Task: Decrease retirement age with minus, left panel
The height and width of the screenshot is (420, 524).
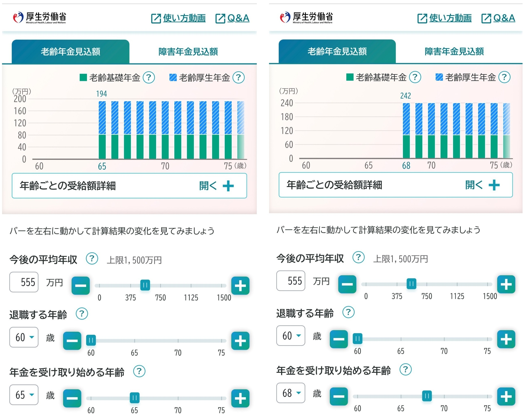Action: (x=72, y=341)
